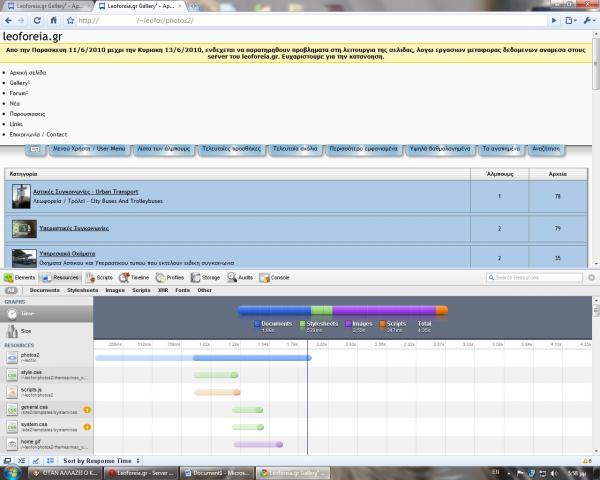Open the Storage panel
Screen dimensions: 600x480
[206, 277]
